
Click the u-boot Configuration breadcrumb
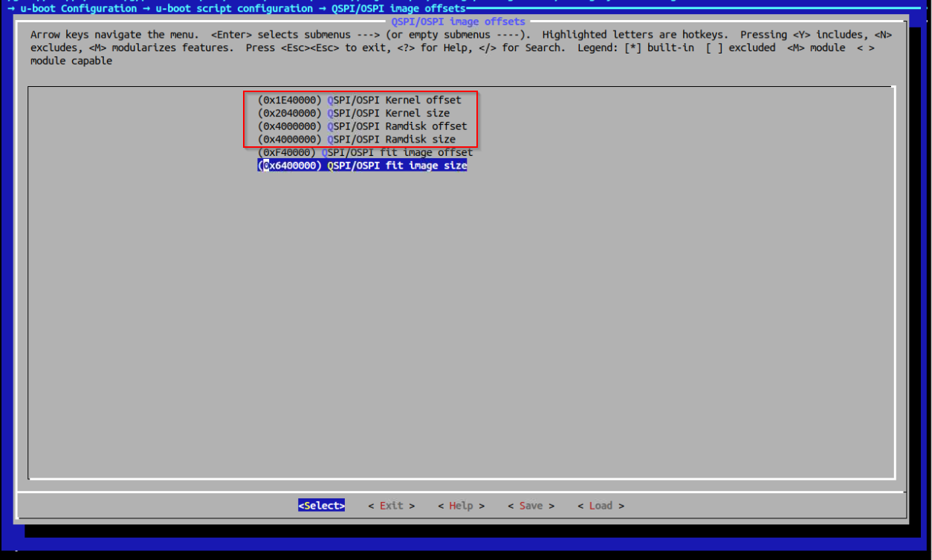pyautogui.click(x=78, y=8)
